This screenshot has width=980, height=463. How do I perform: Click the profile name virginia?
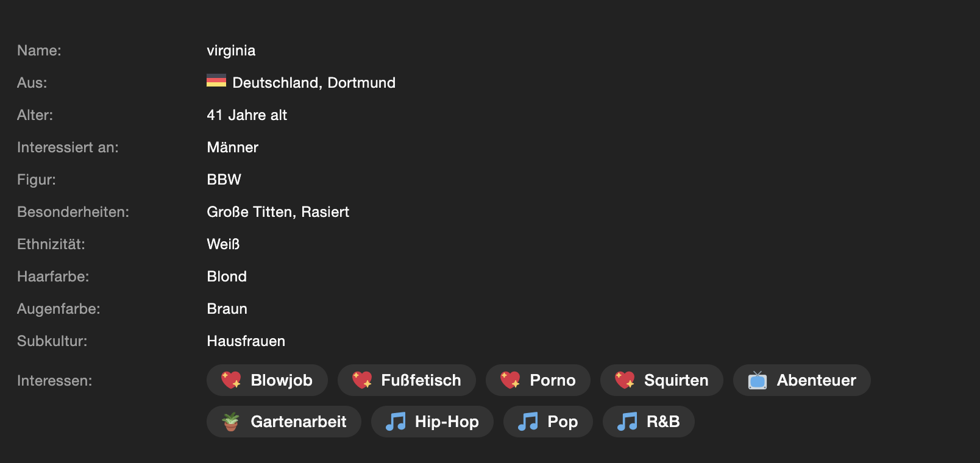pos(231,51)
